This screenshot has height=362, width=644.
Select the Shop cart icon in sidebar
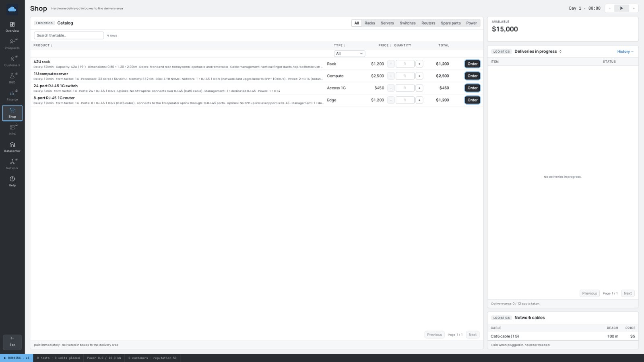[x=12, y=113]
